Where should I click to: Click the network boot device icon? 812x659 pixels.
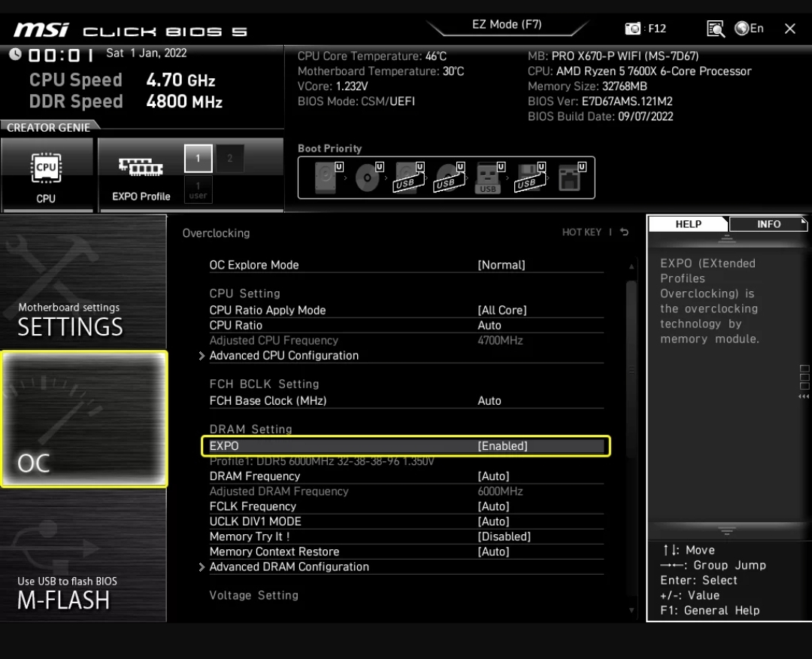point(571,178)
